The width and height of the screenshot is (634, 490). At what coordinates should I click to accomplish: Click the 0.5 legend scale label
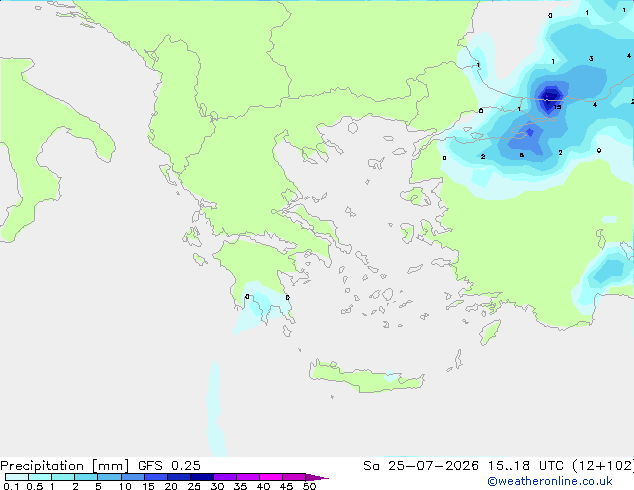pos(35,486)
